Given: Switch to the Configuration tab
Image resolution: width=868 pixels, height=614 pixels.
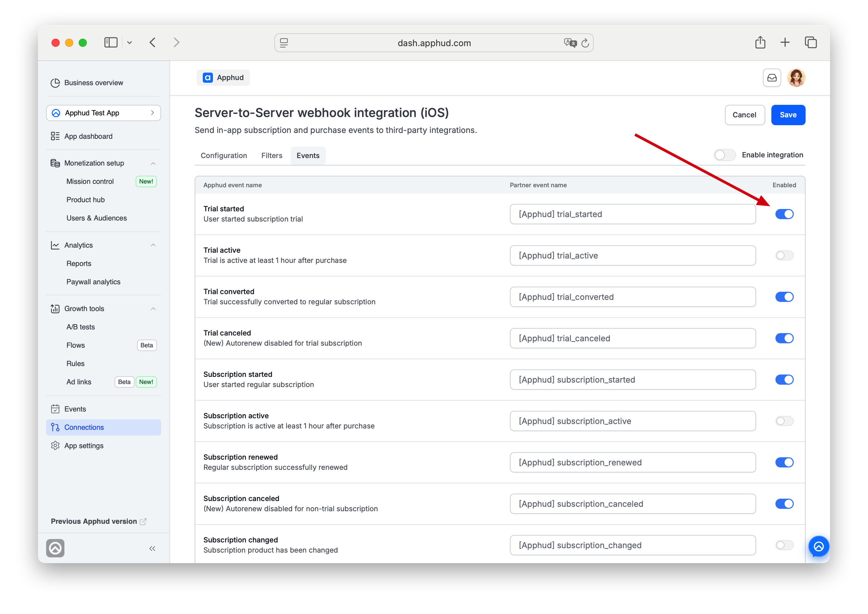Looking at the screenshot, I should (x=224, y=155).
